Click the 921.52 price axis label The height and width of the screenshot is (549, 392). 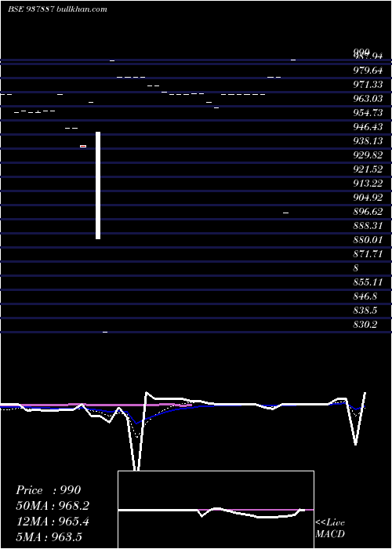368,169
